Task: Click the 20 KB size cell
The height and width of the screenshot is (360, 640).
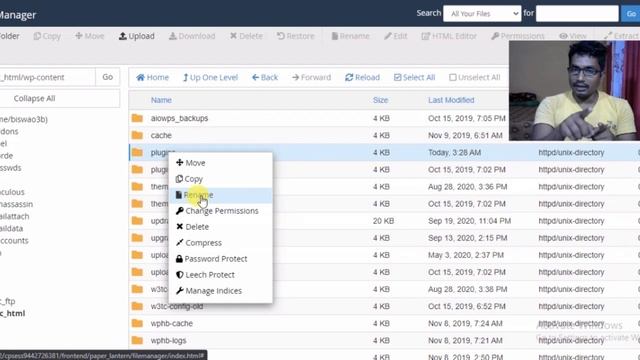Action: [383, 221]
